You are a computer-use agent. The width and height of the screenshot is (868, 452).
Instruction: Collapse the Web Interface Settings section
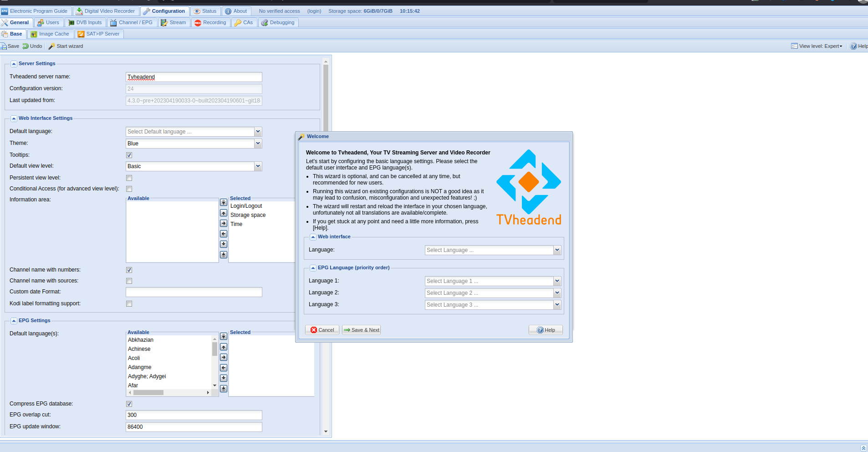[14, 118]
